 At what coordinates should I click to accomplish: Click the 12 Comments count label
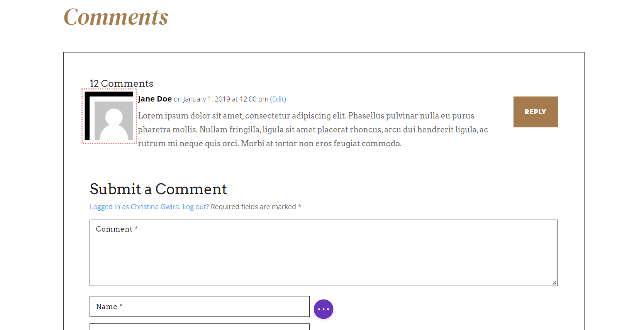(121, 83)
